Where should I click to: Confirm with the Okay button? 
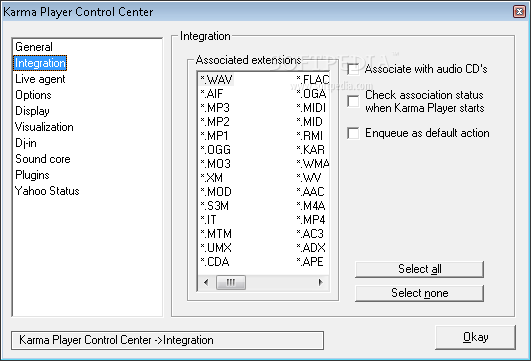tap(475, 337)
